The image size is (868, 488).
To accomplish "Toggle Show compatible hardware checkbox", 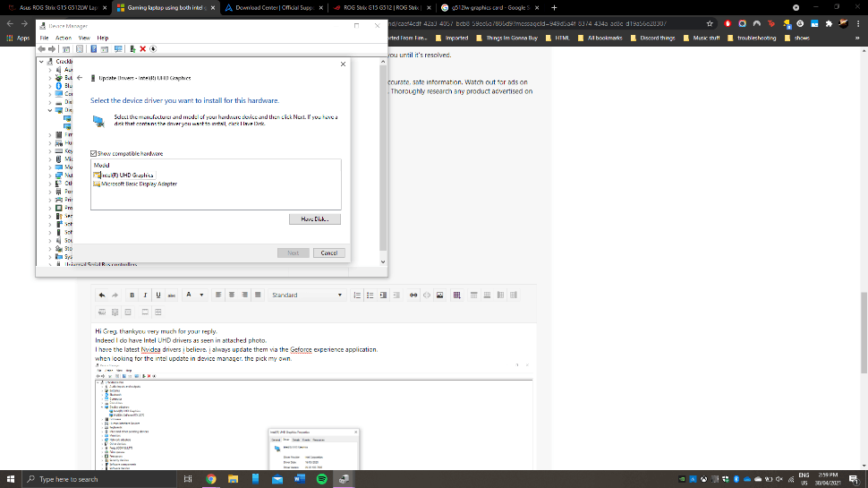I will pyautogui.click(x=94, y=153).
